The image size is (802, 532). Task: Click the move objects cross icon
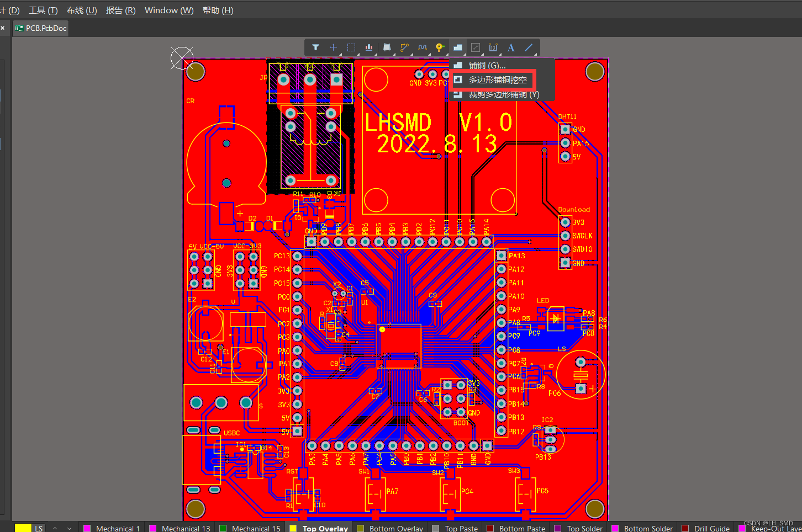click(333, 47)
